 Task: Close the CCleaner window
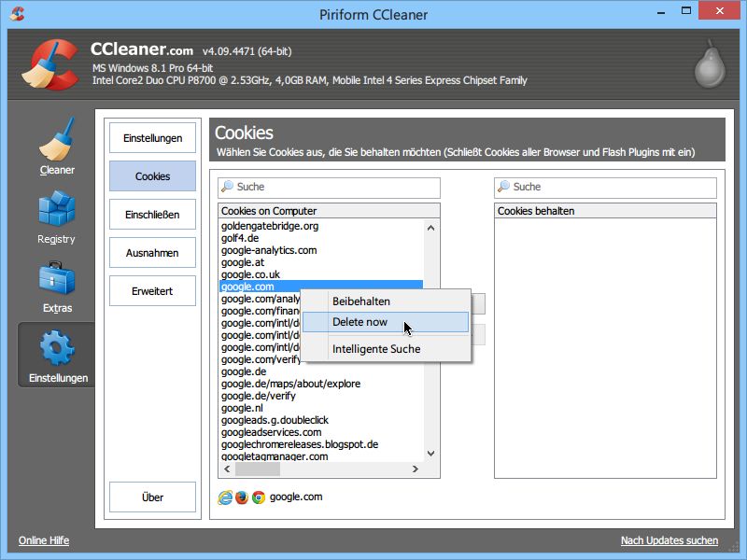(x=719, y=11)
